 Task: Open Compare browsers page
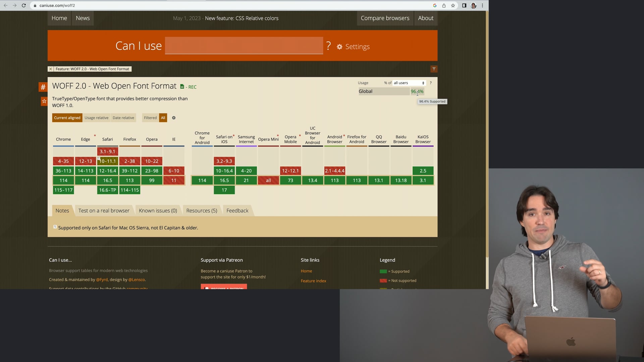pos(385,18)
